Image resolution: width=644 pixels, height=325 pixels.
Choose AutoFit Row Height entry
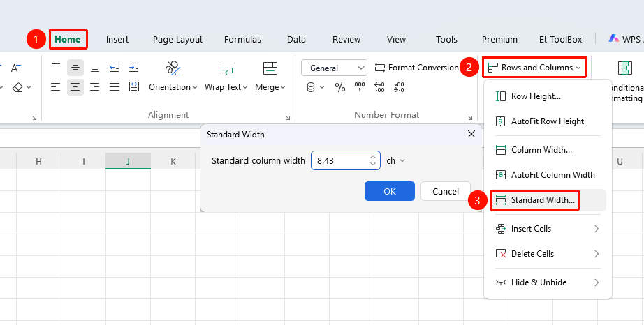(x=548, y=121)
